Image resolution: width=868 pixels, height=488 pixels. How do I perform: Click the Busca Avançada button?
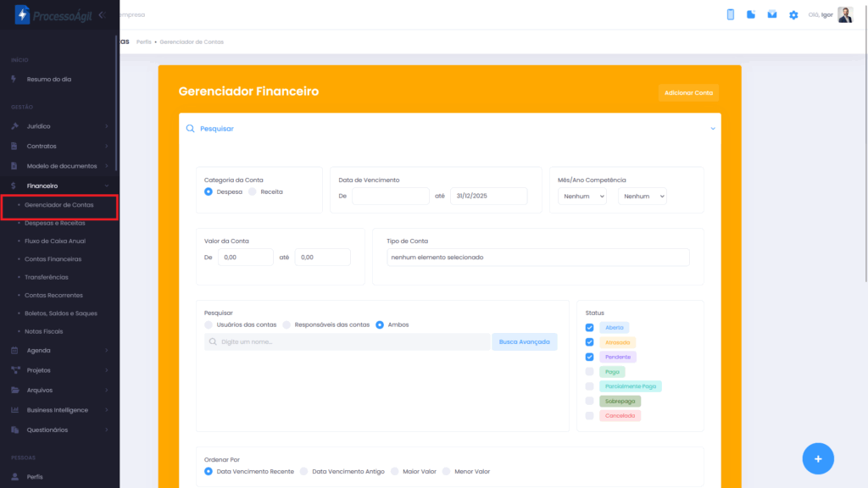(524, 341)
